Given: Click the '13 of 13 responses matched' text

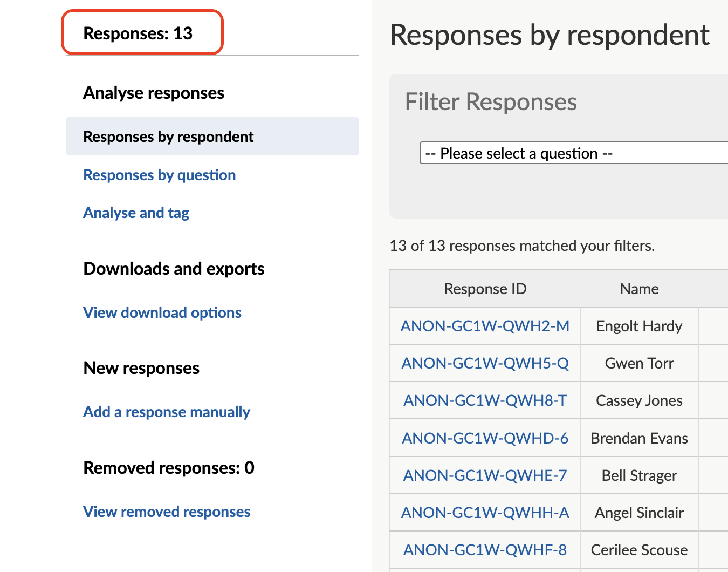Looking at the screenshot, I should (522, 246).
